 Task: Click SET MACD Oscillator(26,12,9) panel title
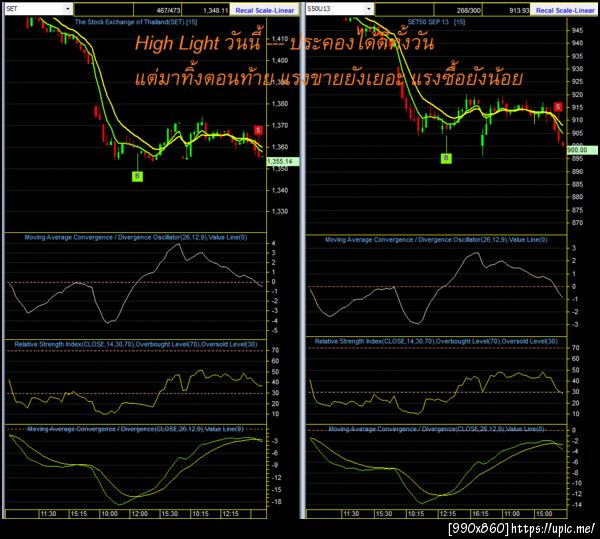[136, 238]
